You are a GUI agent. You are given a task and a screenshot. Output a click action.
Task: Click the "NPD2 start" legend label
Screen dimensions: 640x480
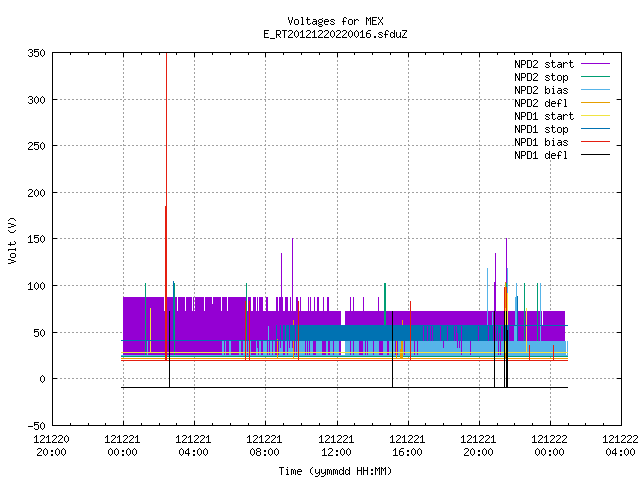pyautogui.click(x=544, y=64)
